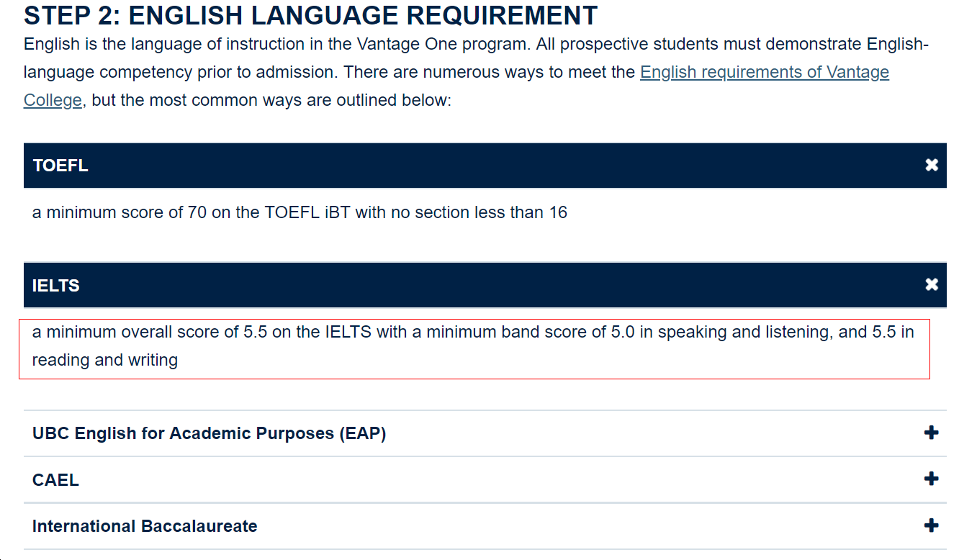Select the STEP 2 English Language Requirement heading
Image resolution: width=959 pixels, height=560 pixels.
[x=310, y=15]
